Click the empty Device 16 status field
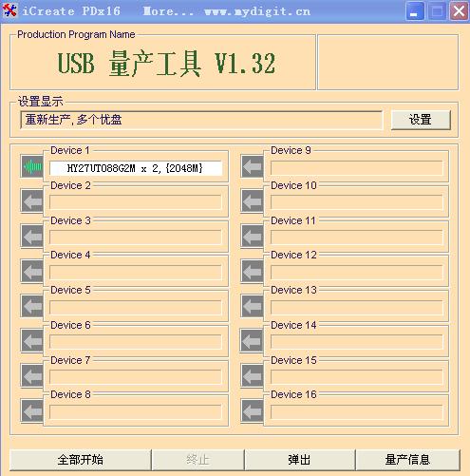The width and height of the screenshot is (470, 476). 356,412
